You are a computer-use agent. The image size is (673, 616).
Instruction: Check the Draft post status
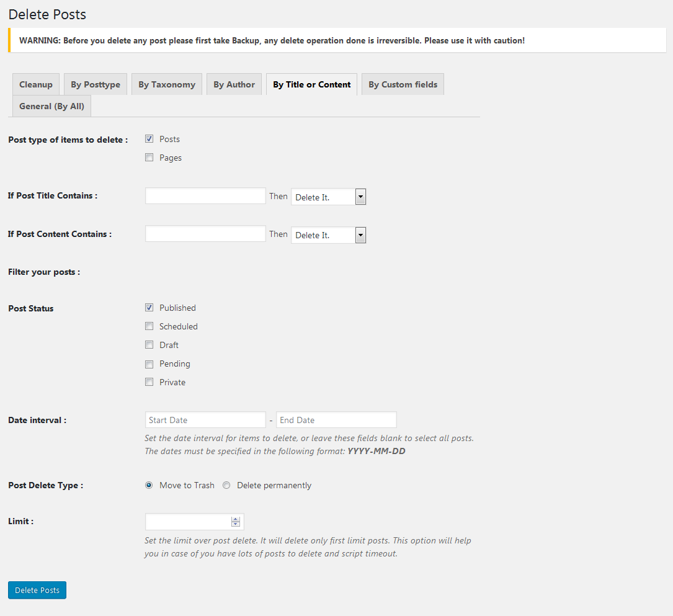click(149, 345)
